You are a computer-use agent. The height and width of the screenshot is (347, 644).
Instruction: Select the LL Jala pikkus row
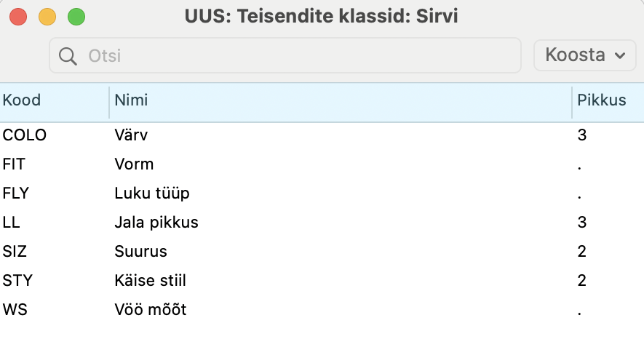(322, 223)
